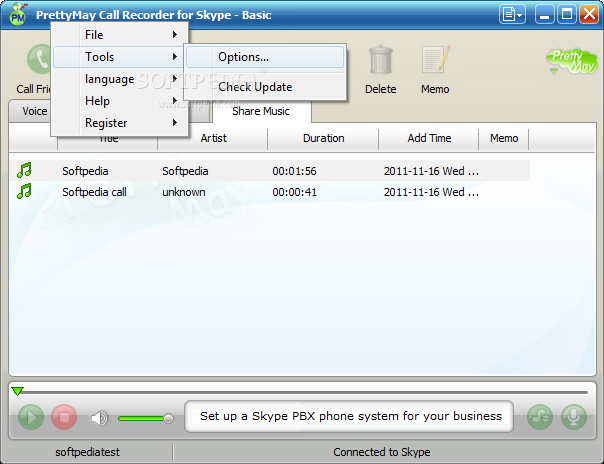
Task: Click the share music note button
Action: 540,417
